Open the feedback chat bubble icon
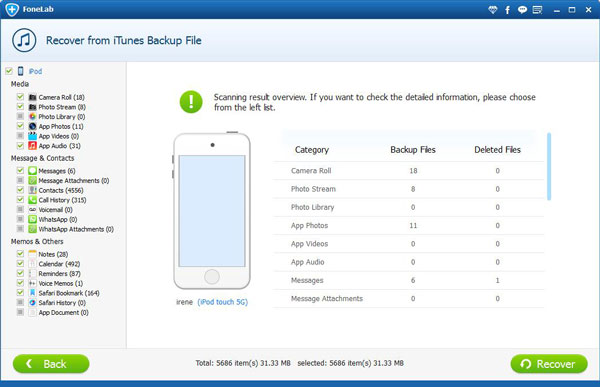Image resolution: width=600 pixels, height=387 pixels. point(522,10)
